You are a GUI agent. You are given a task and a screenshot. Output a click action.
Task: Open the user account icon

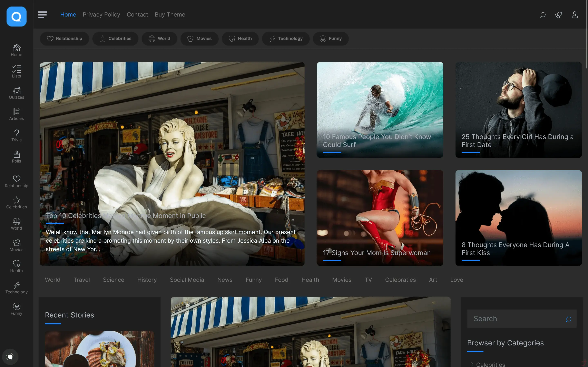click(x=574, y=15)
